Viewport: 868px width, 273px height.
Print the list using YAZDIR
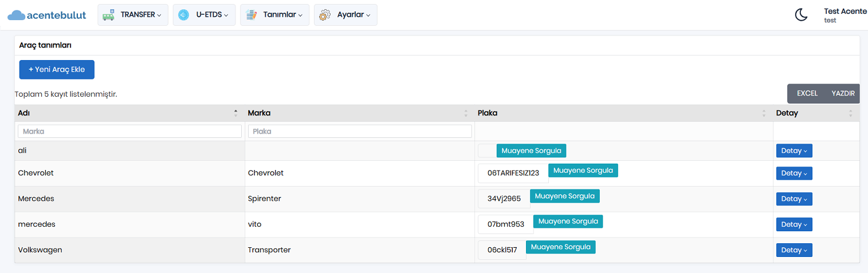(843, 94)
